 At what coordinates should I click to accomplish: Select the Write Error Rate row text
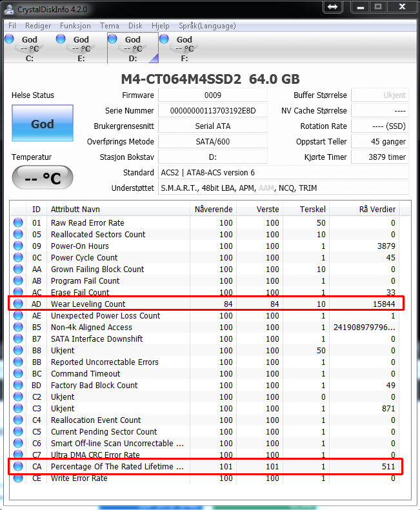[x=79, y=478]
